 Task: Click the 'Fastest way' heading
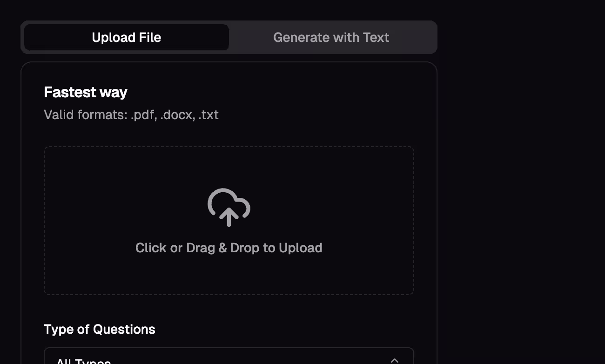(86, 92)
